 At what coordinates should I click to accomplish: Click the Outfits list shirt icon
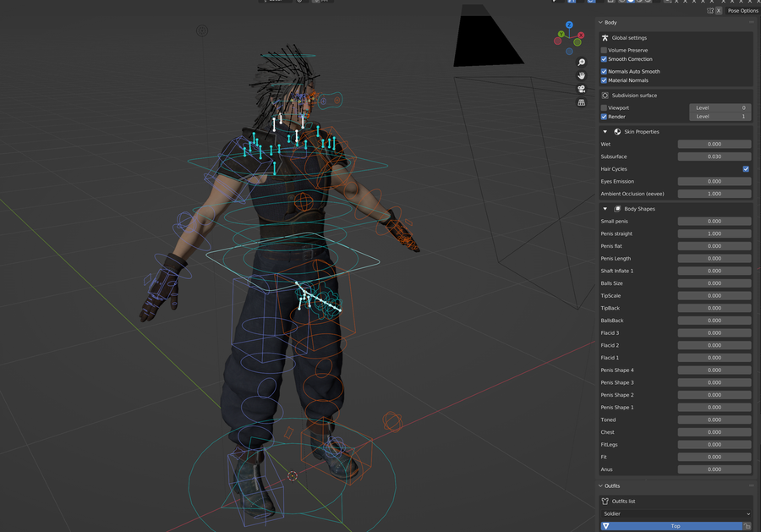click(605, 501)
